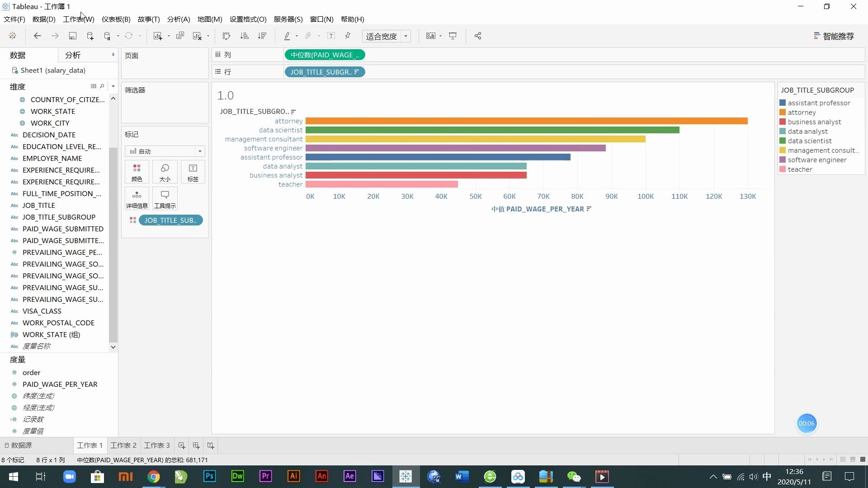The width and height of the screenshot is (868, 488).
Task: Click the swap rows and columns icon
Action: (226, 36)
